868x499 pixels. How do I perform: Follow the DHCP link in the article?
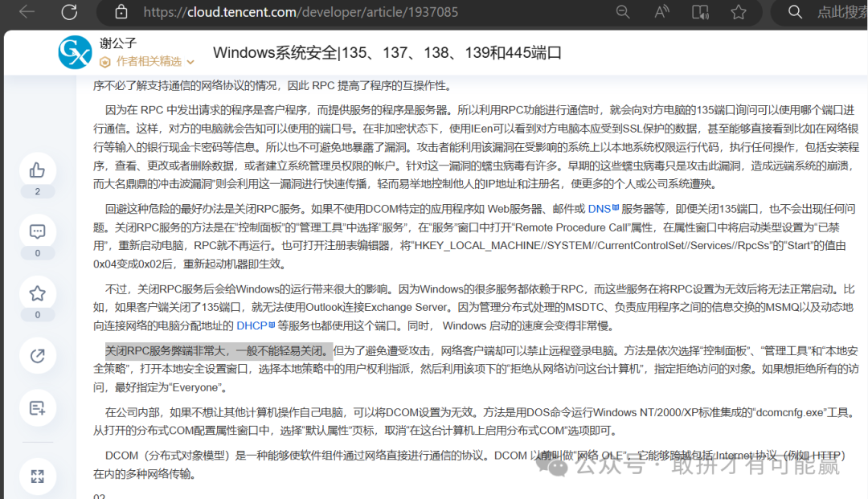pyautogui.click(x=251, y=325)
